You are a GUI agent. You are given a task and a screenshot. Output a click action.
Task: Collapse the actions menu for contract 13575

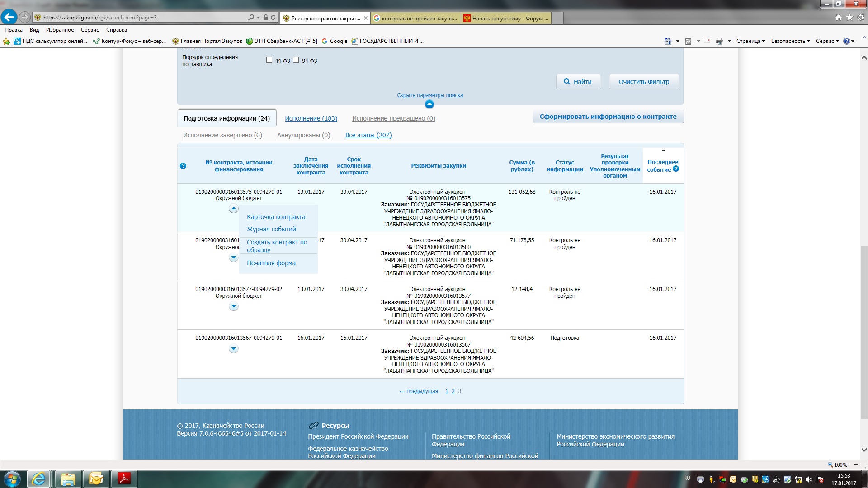pos(233,208)
